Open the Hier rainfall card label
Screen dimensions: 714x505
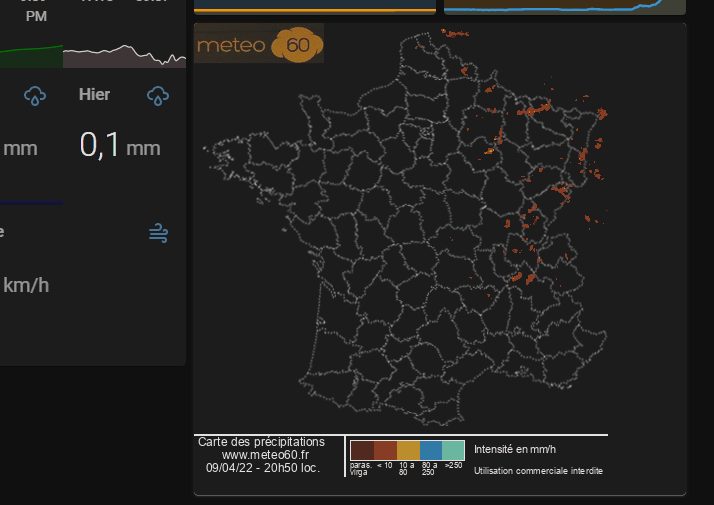95,95
